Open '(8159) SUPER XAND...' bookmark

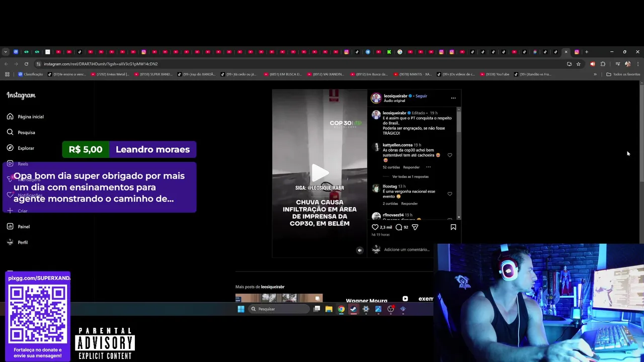click(153, 74)
